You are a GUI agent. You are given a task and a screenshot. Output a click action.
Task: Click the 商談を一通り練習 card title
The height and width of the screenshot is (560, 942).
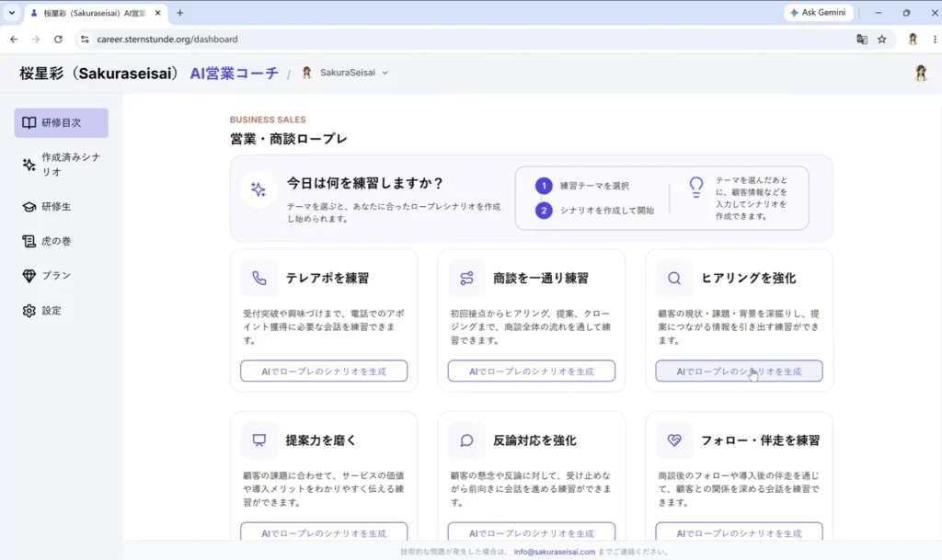pos(541,278)
